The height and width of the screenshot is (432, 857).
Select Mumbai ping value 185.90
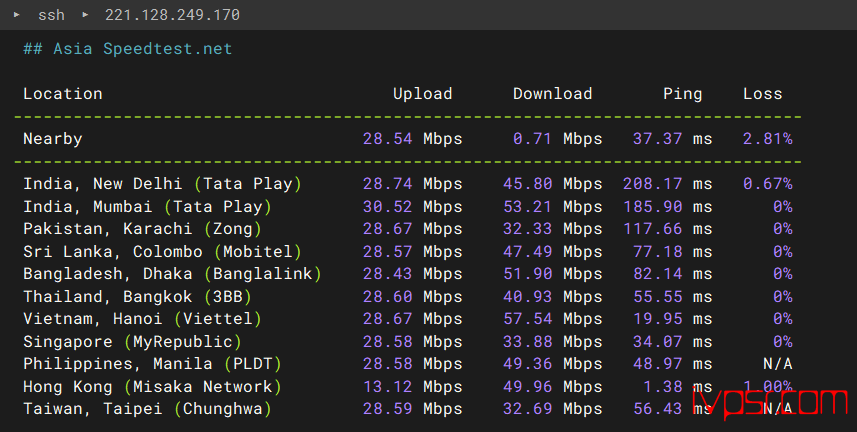tap(652, 207)
